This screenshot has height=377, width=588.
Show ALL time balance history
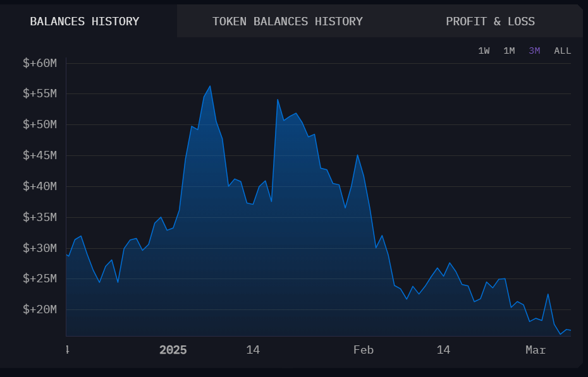tap(562, 51)
